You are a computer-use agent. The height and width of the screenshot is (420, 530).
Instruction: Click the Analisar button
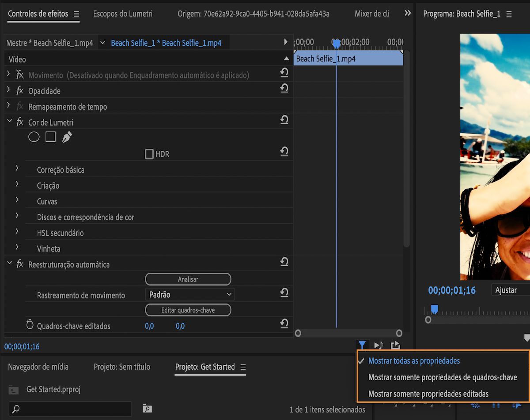(x=188, y=279)
